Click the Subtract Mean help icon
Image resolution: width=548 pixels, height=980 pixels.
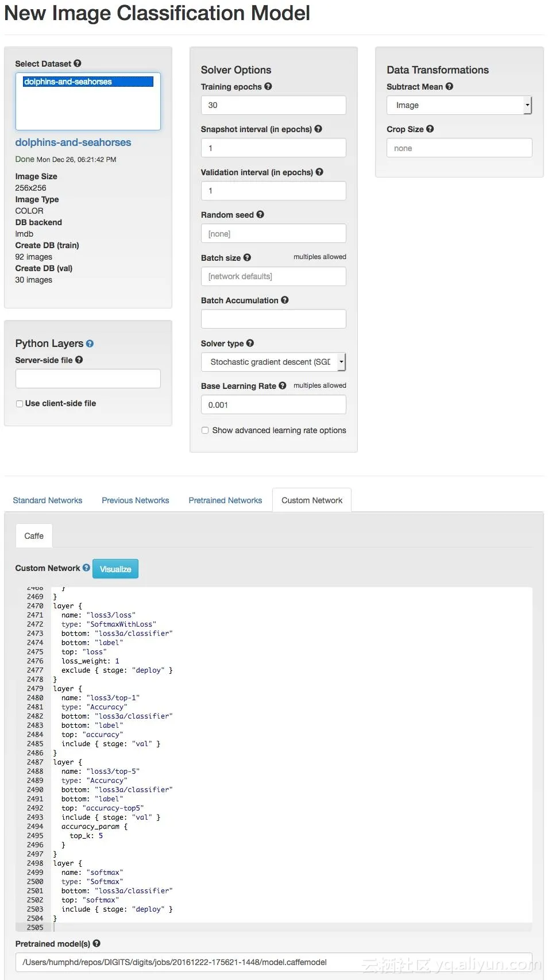pyautogui.click(x=449, y=86)
